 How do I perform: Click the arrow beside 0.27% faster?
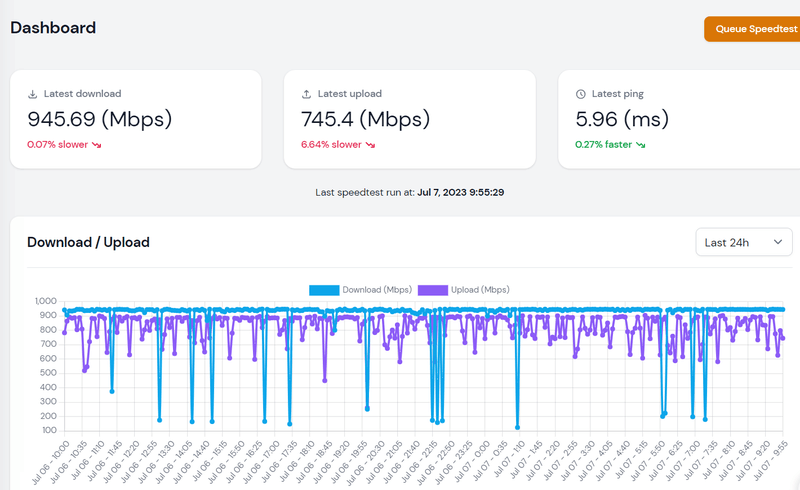pos(640,145)
